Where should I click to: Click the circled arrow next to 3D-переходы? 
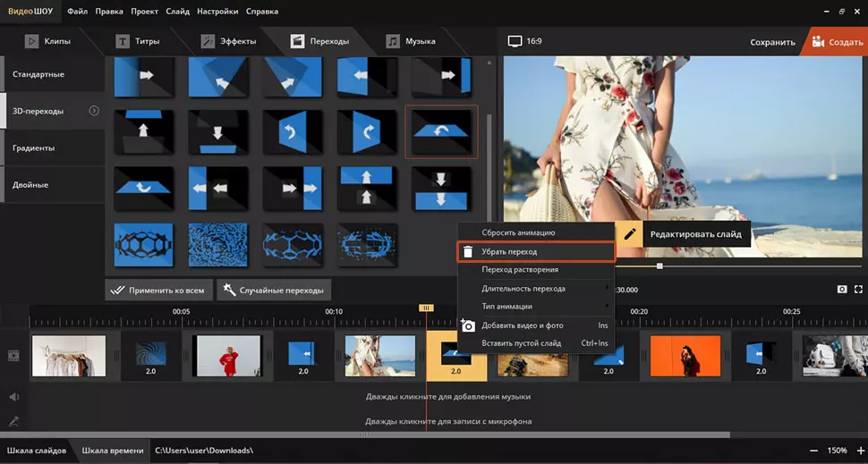(94, 111)
